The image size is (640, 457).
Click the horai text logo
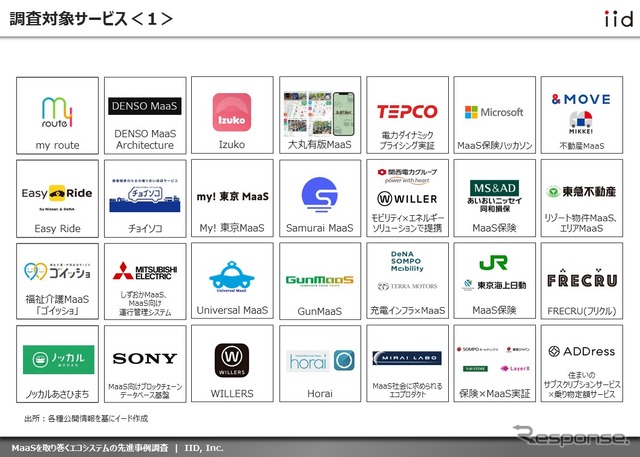click(x=308, y=361)
